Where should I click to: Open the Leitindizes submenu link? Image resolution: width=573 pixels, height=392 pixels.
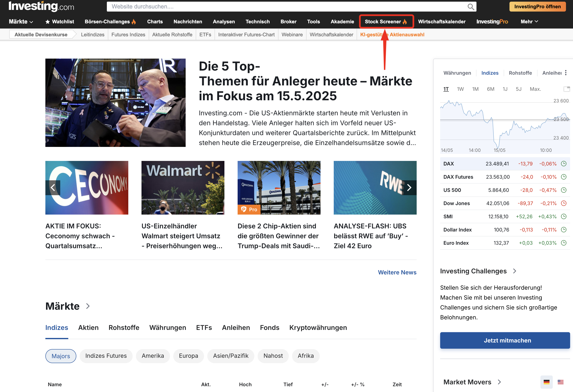point(93,34)
